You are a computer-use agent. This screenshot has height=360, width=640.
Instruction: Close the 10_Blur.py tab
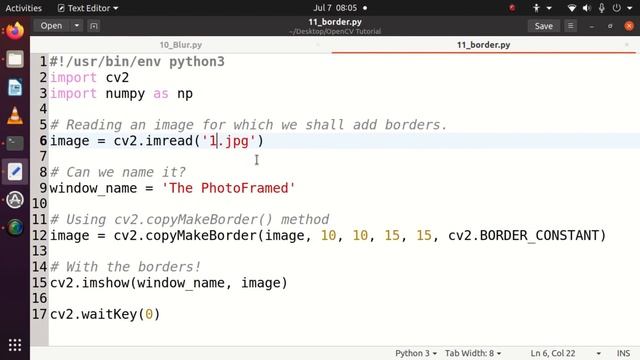(x=318, y=45)
